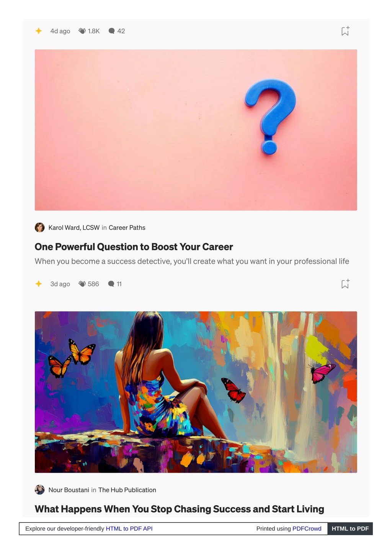
Task: Go to Career Paths publication
Action: (127, 228)
